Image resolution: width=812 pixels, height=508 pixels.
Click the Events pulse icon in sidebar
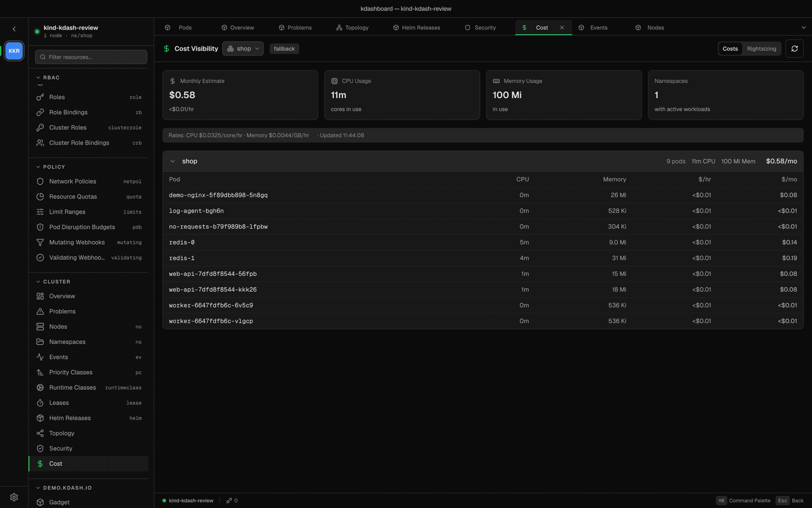tap(40, 357)
